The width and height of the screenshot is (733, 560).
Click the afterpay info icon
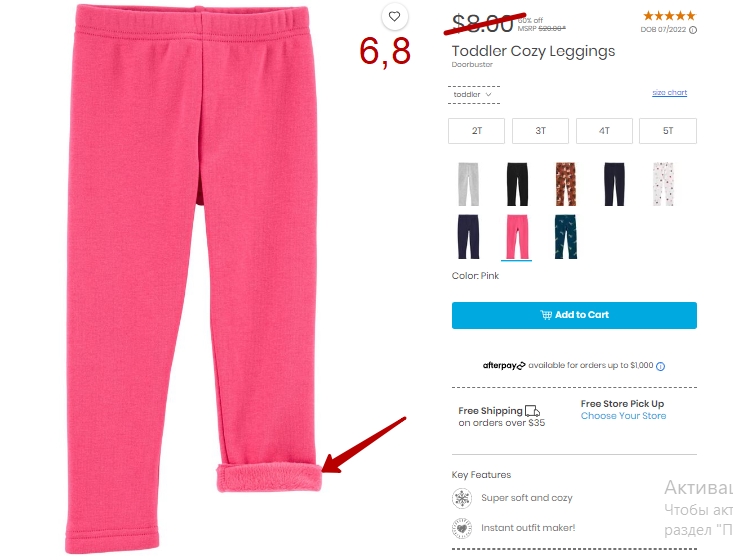(x=660, y=366)
